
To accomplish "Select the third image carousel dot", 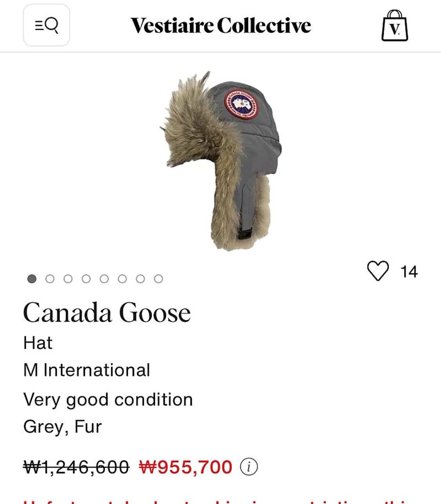I will pos(68,279).
